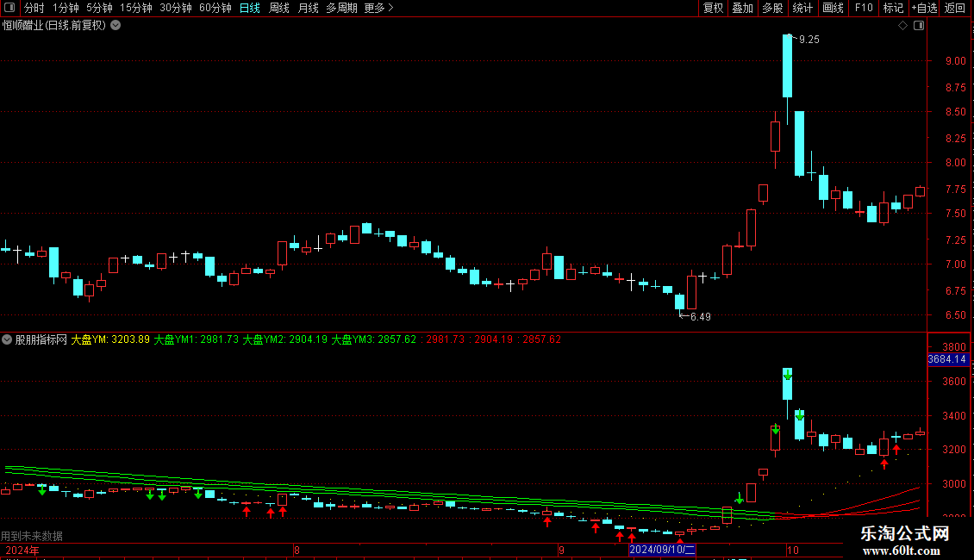The width and height of the screenshot is (974, 560).
Task: Click the 2024年 label on timeline
Action: (22, 550)
